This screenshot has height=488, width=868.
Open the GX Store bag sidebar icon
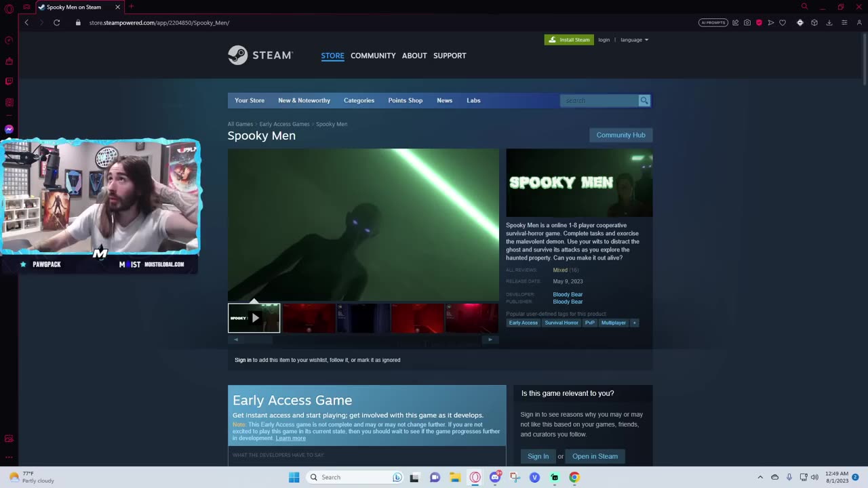click(9, 61)
